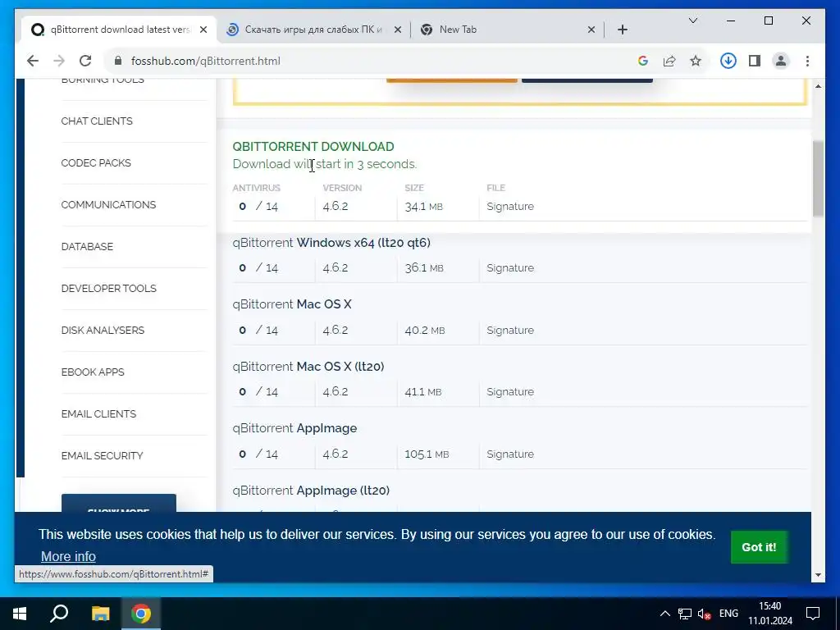This screenshot has height=630, width=840.
Task: Open the Chrome profile avatar
Action: [x=781, y=61]
